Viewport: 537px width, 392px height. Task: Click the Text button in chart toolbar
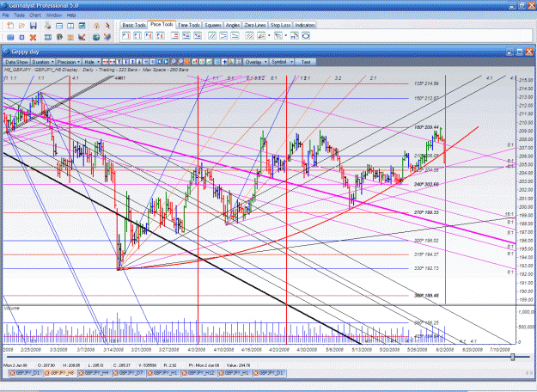306,62
